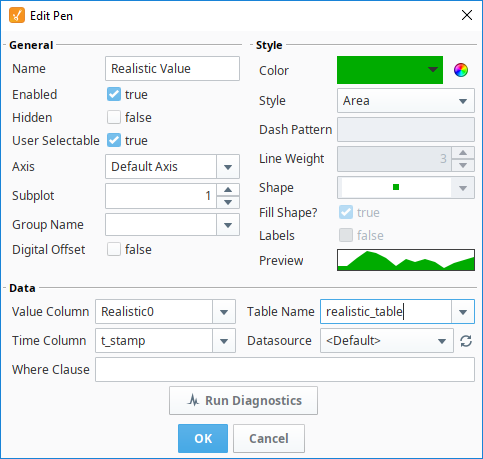Viewport: 483px width, 459px height.
Task: Expand the Table Name dropdown list
Action: [x=463, y=312]
